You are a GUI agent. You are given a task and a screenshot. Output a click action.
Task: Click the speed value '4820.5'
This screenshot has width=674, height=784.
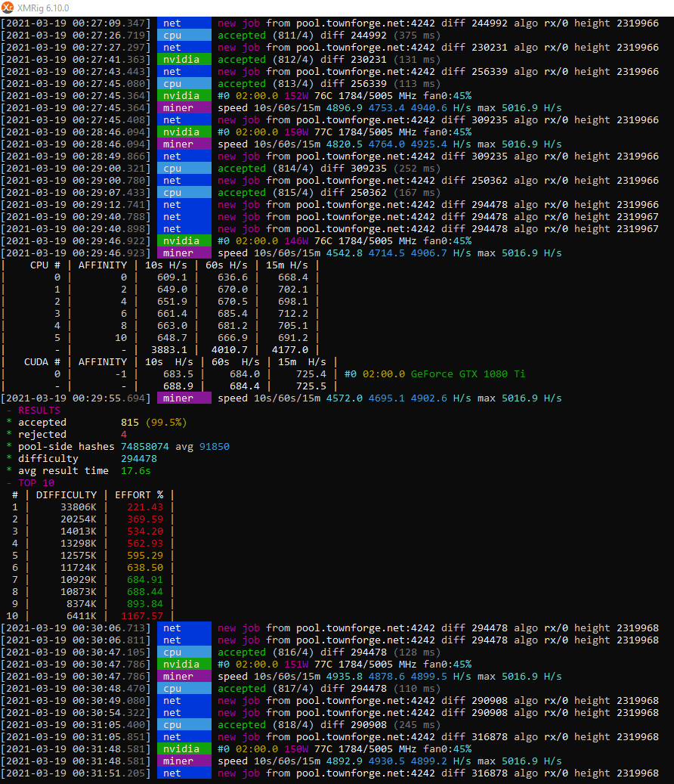(x=345, y=144)
